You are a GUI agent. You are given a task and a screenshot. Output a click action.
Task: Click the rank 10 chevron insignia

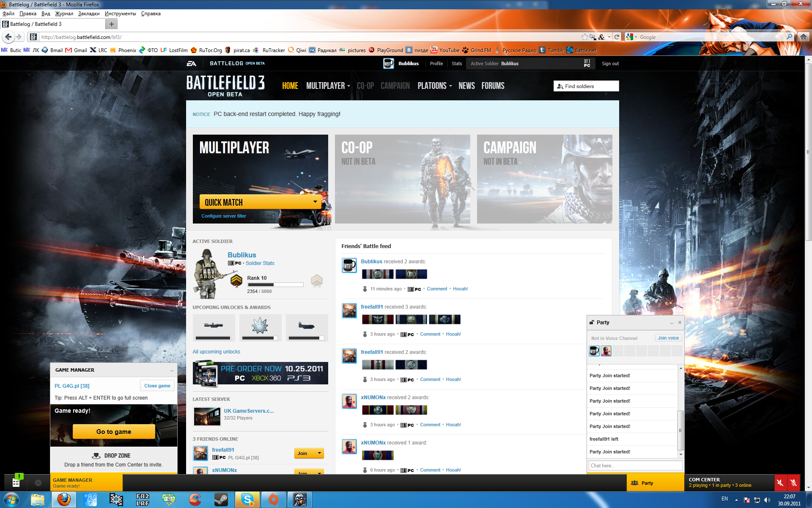coord(236,281)
